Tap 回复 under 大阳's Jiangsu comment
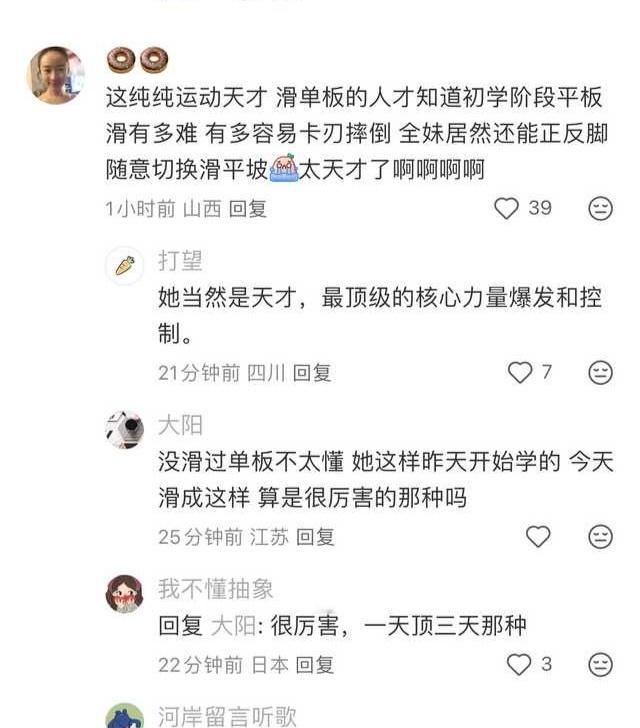This screenshot has width=640, height=728. coord(315,537)
